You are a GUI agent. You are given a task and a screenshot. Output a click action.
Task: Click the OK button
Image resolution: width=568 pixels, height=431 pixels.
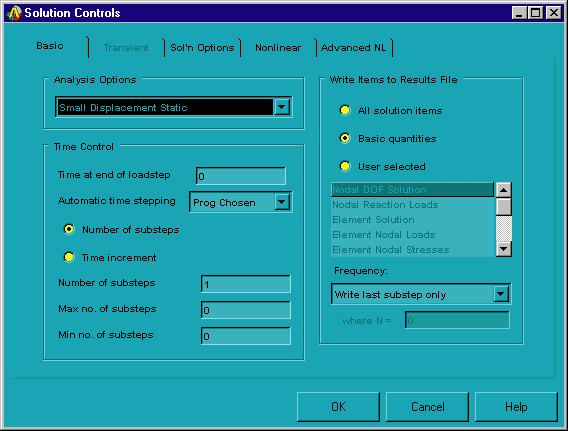(x=338, y=407)
